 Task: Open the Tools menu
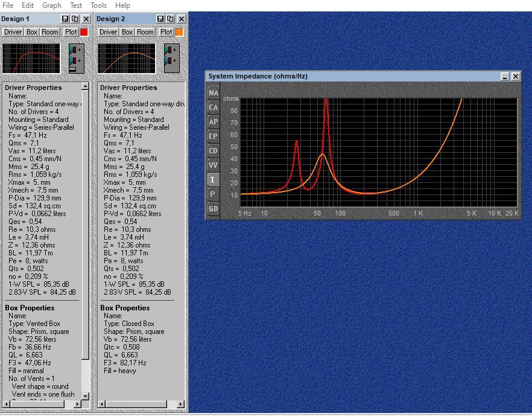click(x=98, y=5)
